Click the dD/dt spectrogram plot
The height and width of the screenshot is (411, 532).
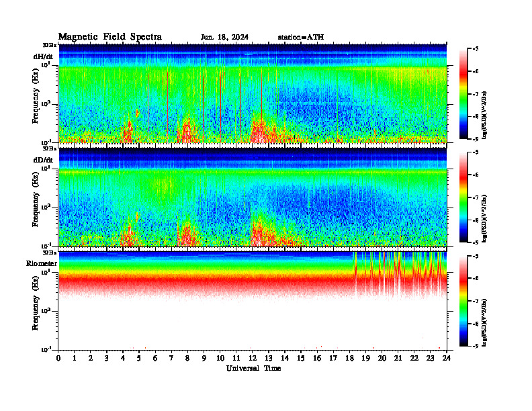click(x=253, y=197)
